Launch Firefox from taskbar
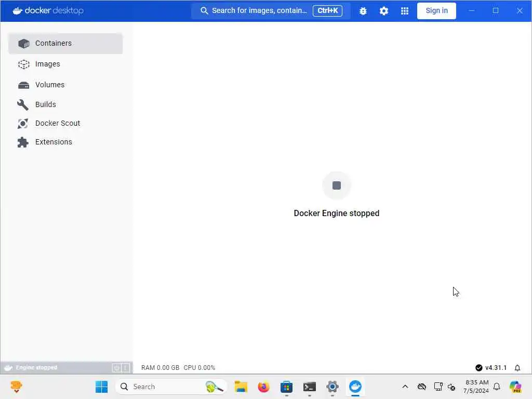 click(263, 387)
